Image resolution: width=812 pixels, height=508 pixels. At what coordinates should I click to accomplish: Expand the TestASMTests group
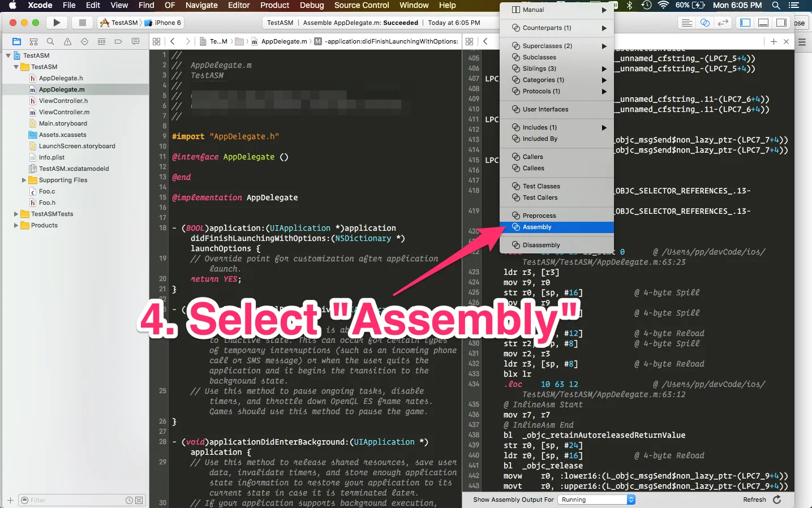[x=16, y=214]
